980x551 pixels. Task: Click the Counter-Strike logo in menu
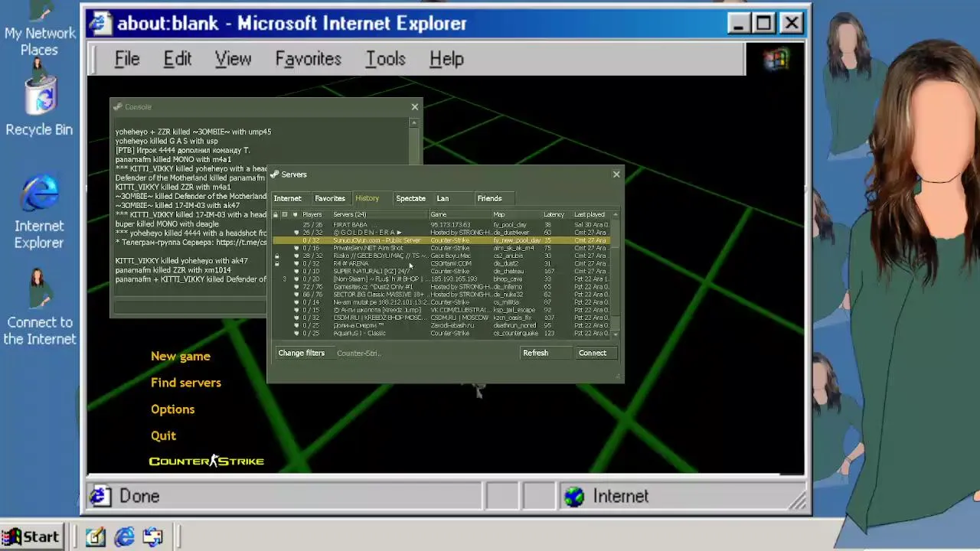[207, 461]
